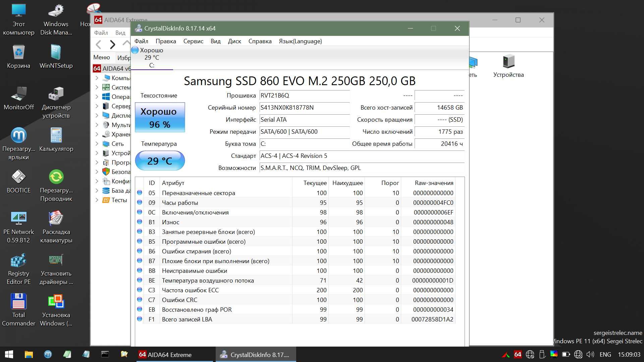Expand Мультимедиа node in AIDA64 tree
Screen dimensions: 644x362
[97, 125]
